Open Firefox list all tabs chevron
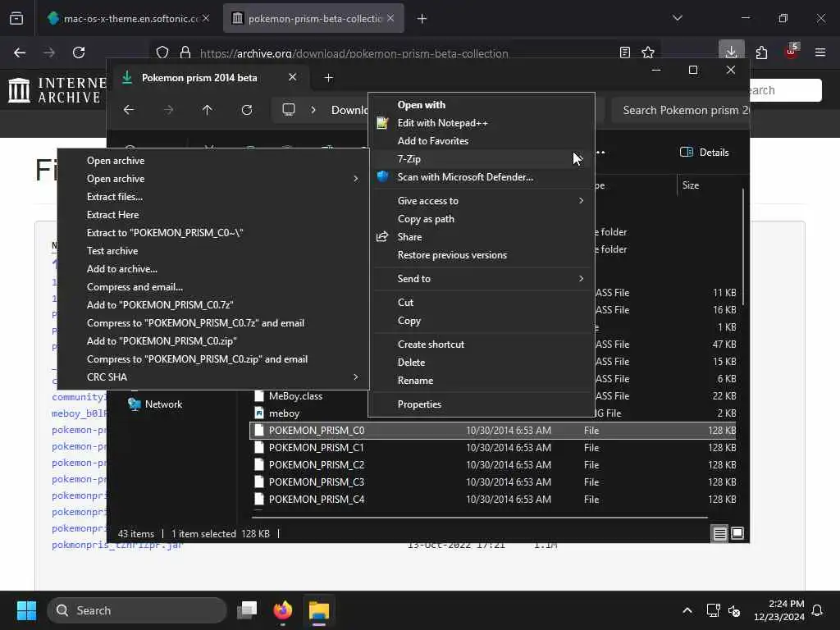 (678, 18)
